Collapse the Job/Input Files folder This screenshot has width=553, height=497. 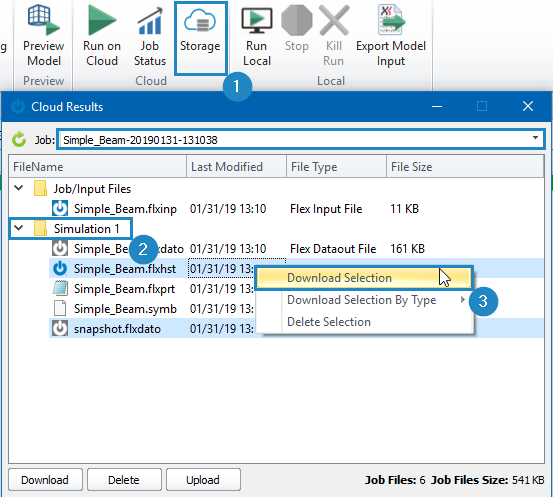[x=19, y=188]
